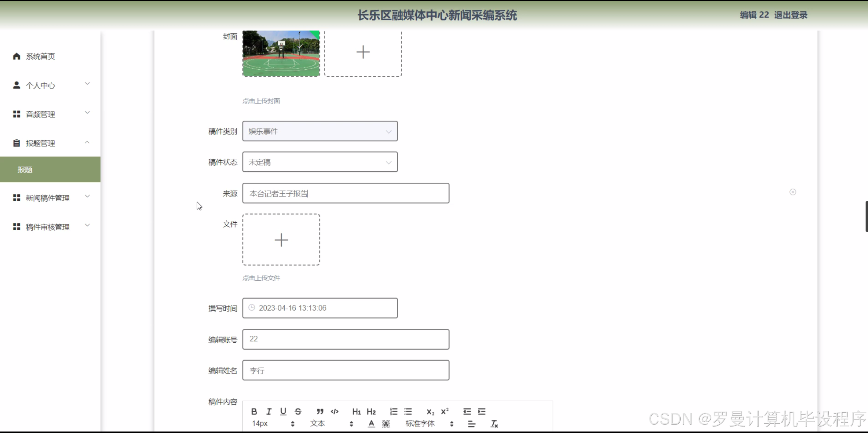Image resolution: width=868 pixels, height=433 pixels.
Task: Click the superscript icon
Action: click(445, 411)
